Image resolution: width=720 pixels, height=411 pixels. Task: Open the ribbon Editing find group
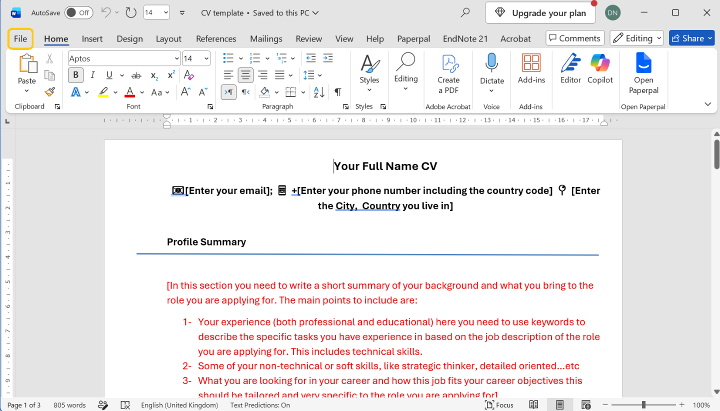click(406, 72)
